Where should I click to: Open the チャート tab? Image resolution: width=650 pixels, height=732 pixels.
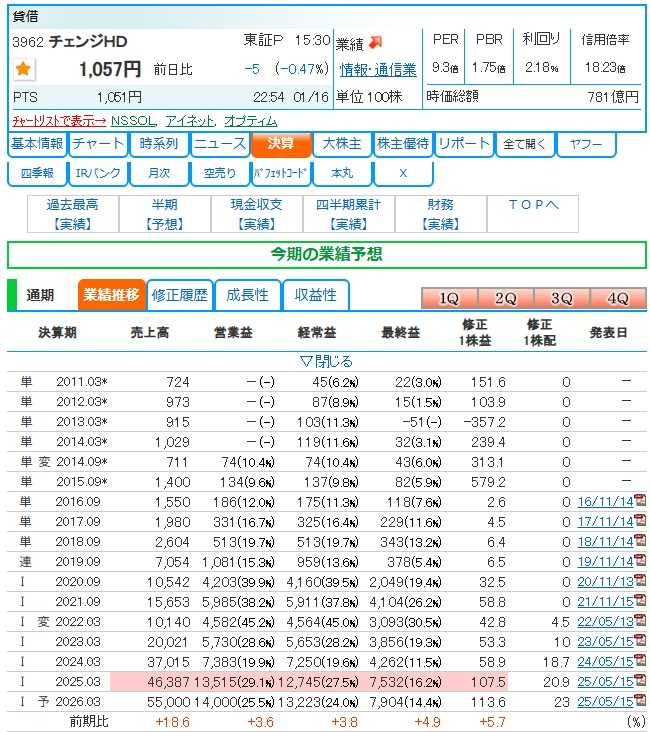tap(98, 144)
